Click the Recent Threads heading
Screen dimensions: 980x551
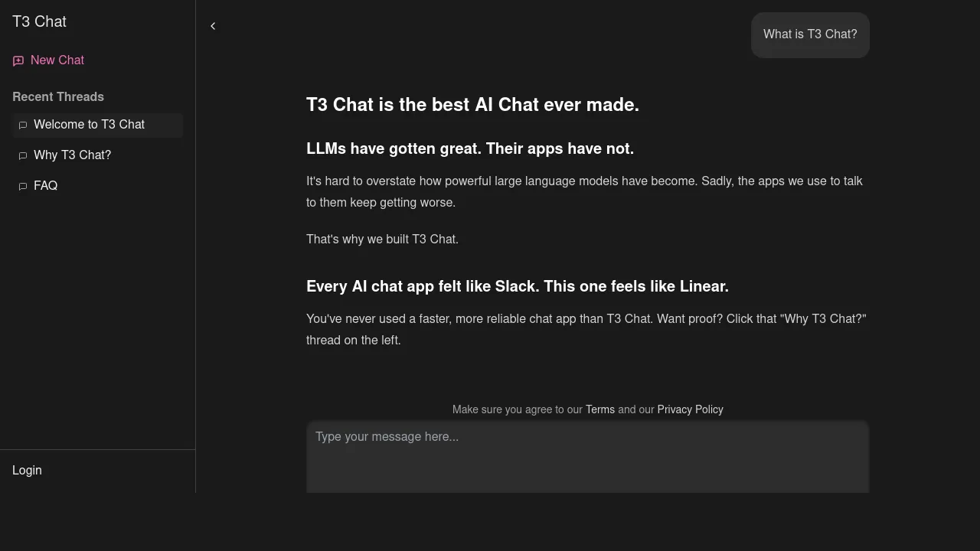(58, 97)
